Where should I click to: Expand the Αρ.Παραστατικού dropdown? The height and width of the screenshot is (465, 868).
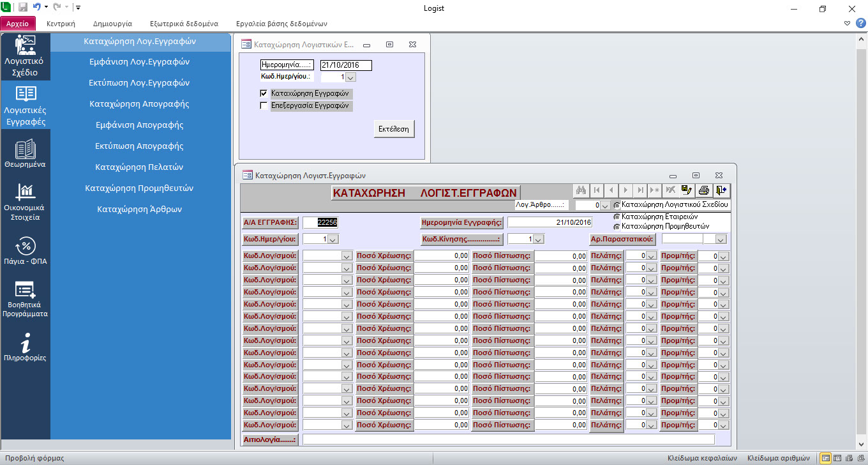click(721, 240)
